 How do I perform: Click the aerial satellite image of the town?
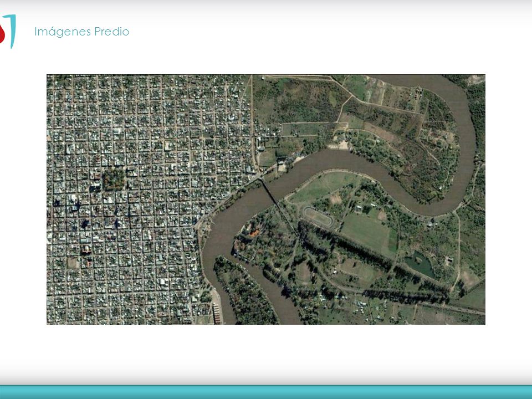click(265, 199)
